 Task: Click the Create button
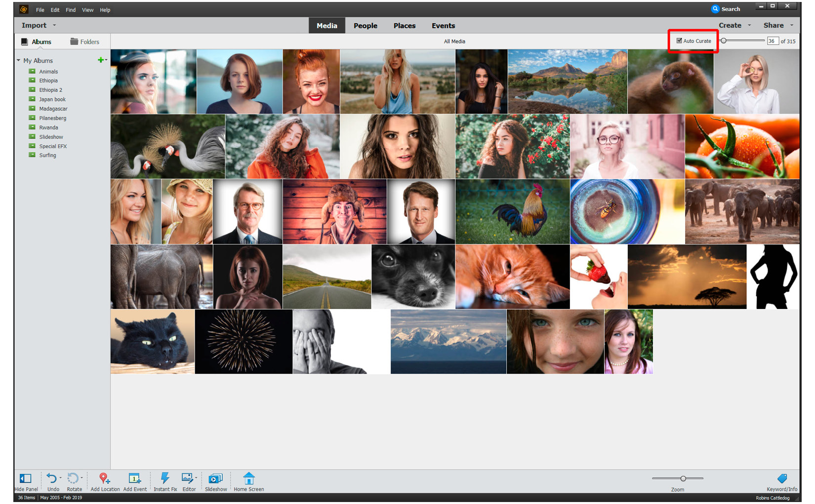pyautogui.click(x=730, y=25)
